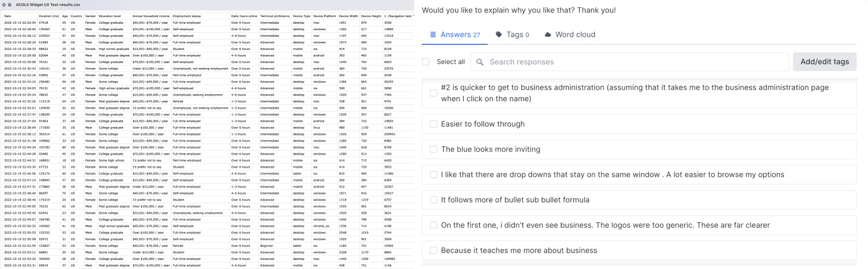This screenshot has width=868, height=269.
Task: Select the 'chrome_os' platform cell
Action: [x=321, y=226]
